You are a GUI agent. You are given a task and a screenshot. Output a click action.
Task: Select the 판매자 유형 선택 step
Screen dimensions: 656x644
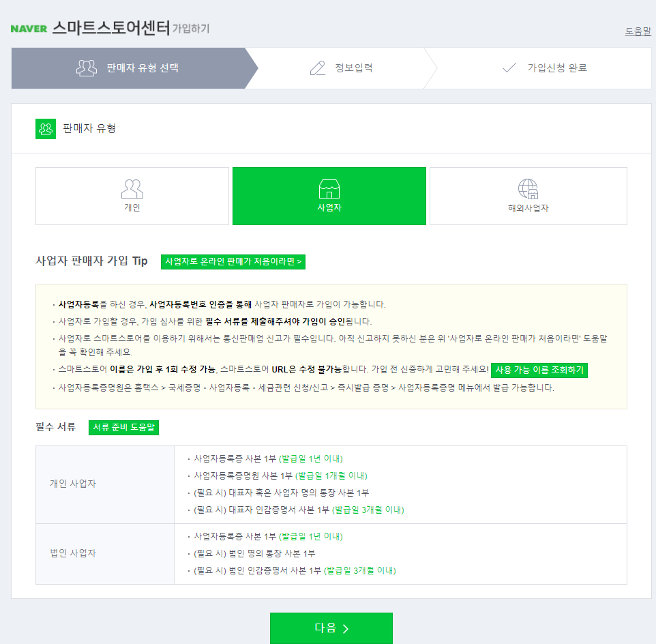[x=134, y=68]
